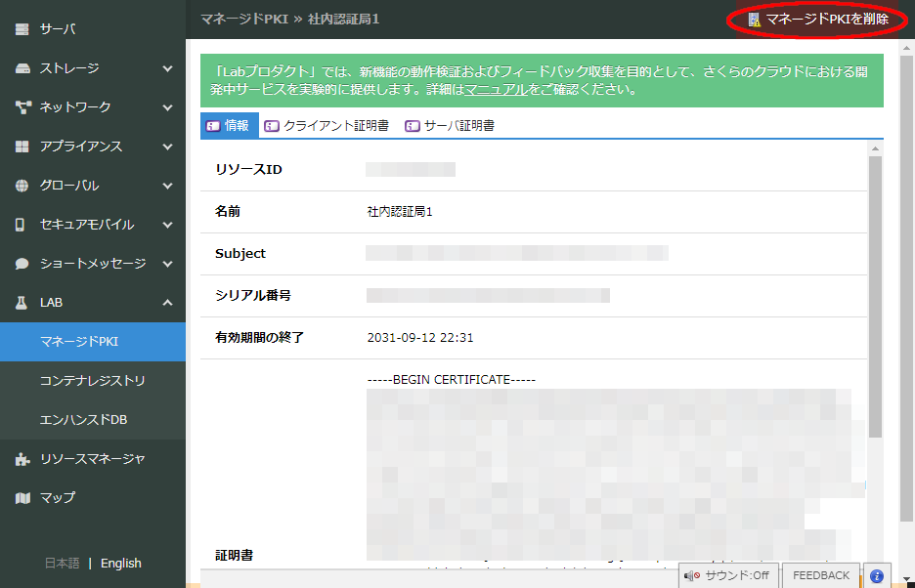The height and width of the screenshot is (588, 915).
Task: Click the resource manager puzzle icon
Action: click(22, 459)
